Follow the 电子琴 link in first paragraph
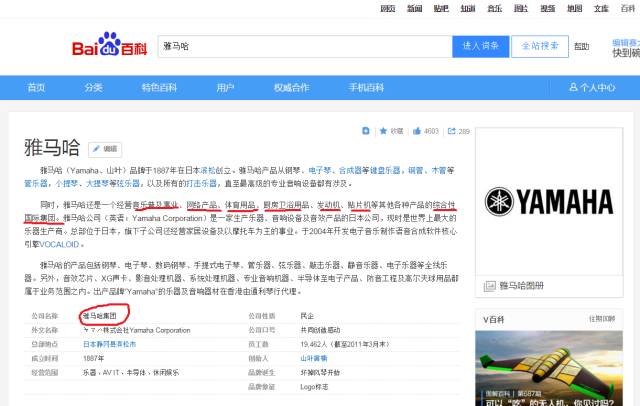This screenshot has height=406, width=640. coord(320,170)
